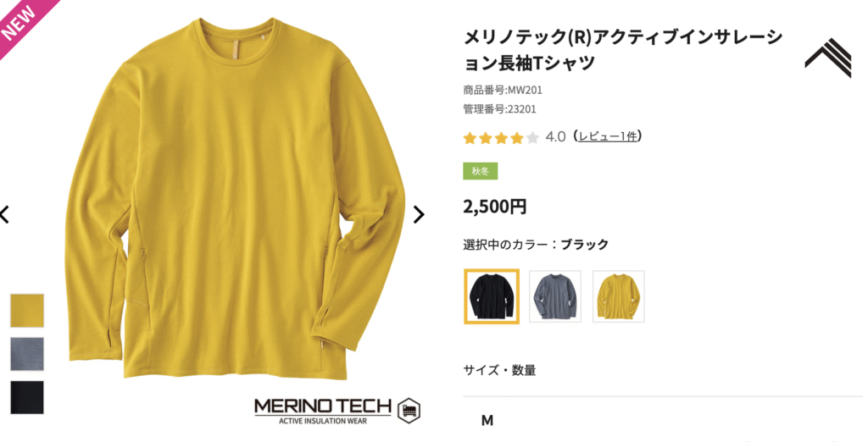Image resolution: width=868 pixels, height=442 pixels.
Task: Click the サイズ・数量 section heading
Action: pyautogui.click(x=499, y=370)
